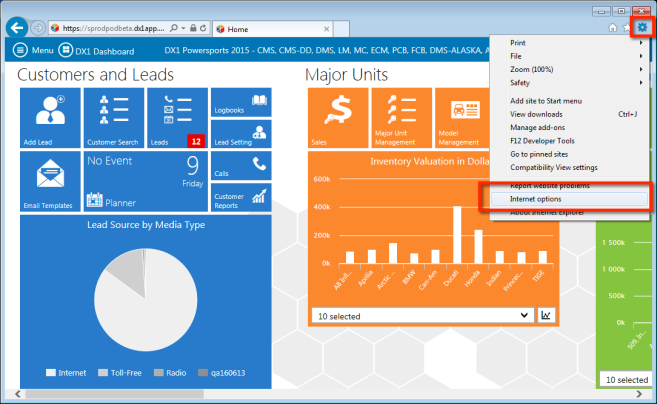Screen dimensions: 657x404
Task: Toggle the qa160613 legend entry
Action: [x=222, y=373]
